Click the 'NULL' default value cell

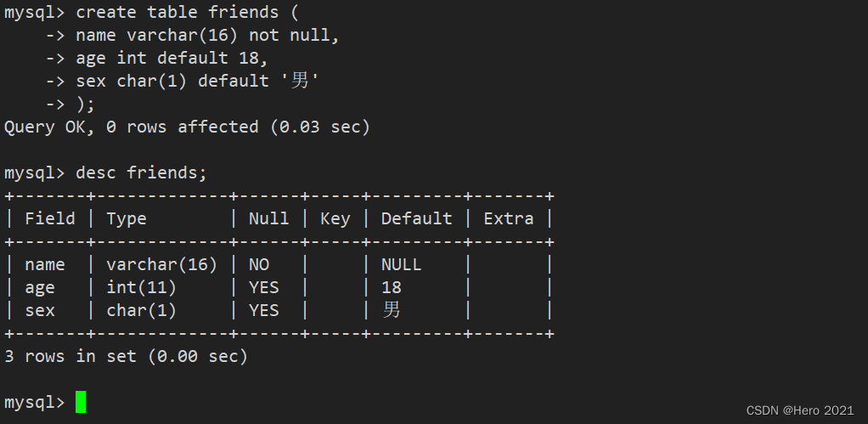(401, 264)
